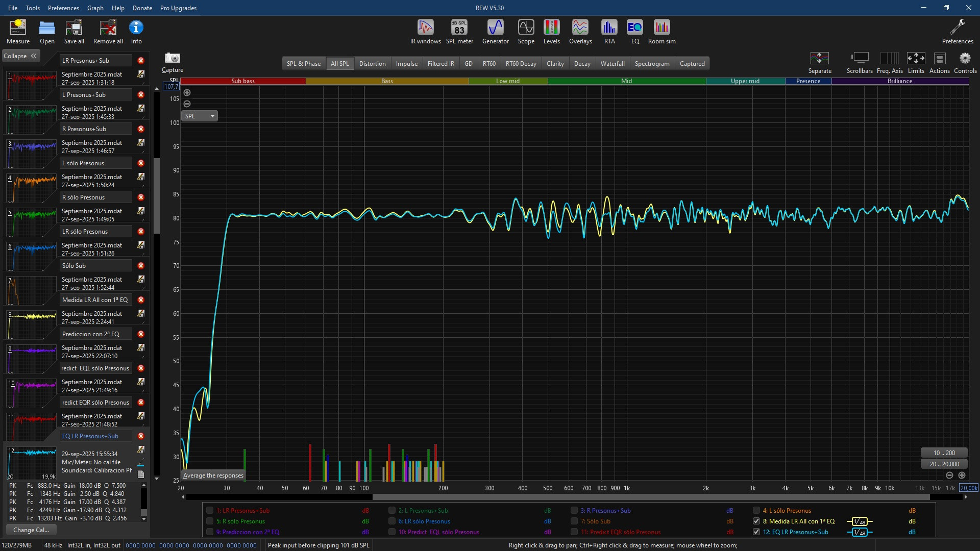
Task: Enable trace 1 LR Presonus+Sub checkbox
Action: coord(210,511)
